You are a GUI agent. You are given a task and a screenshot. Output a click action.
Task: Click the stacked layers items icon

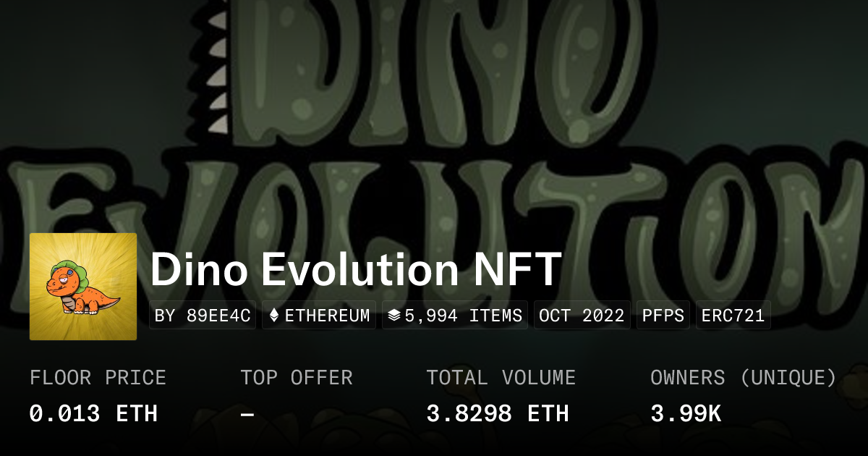[x=394, y=316]
